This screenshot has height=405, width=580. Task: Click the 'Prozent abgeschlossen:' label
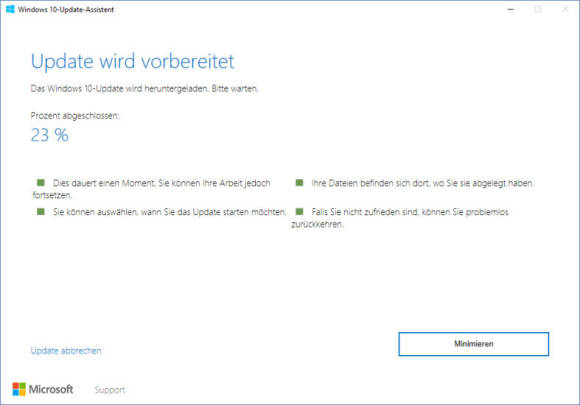tap(75, 116)
